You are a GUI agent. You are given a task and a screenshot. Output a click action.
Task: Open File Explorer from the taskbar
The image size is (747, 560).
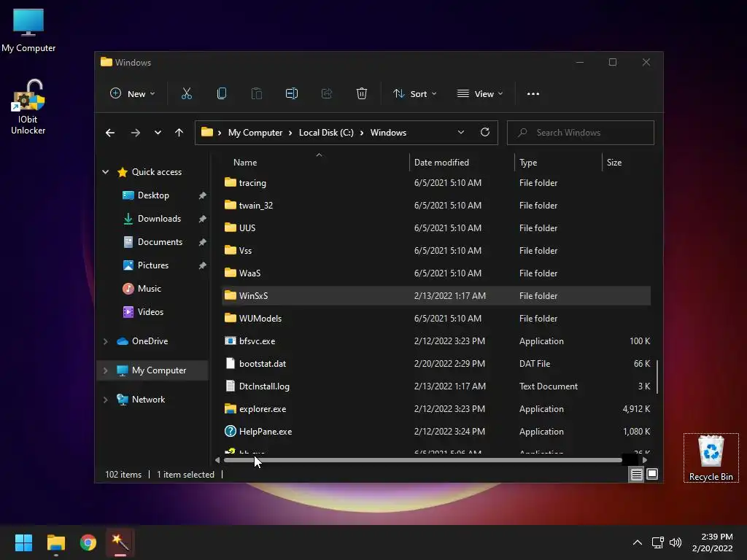[55, 542]
